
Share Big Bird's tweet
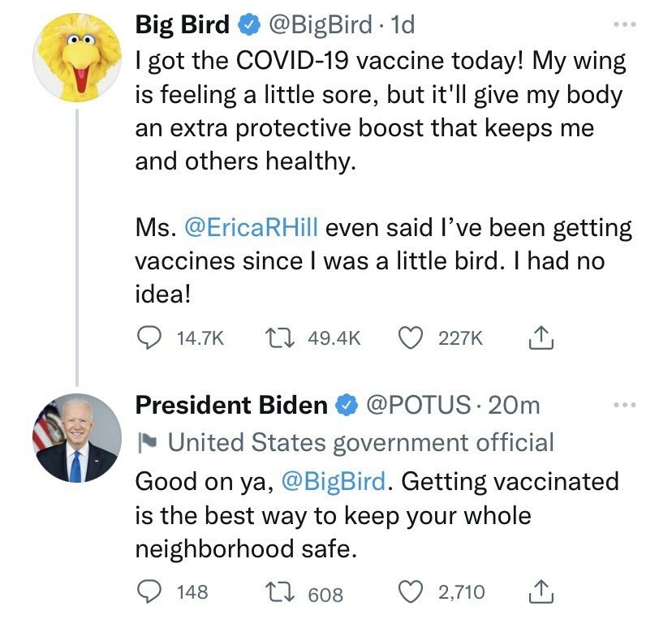(541, 337)
